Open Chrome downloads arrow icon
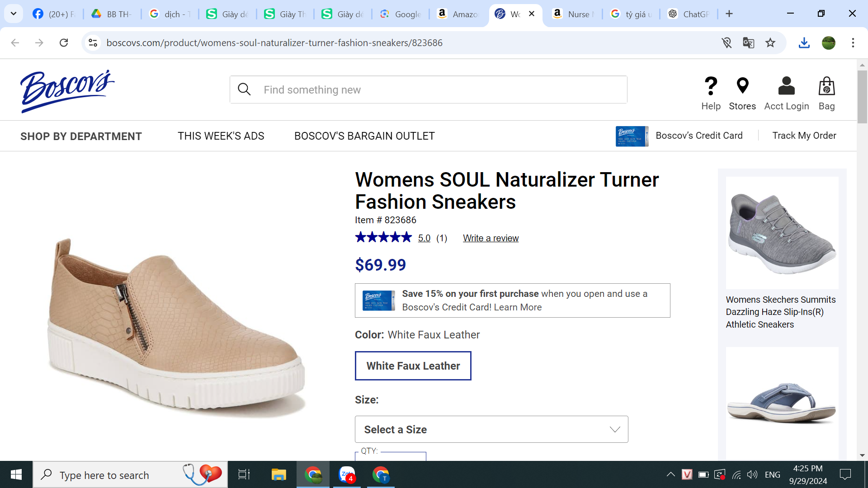Image resolution: width=868 pixels, height=488 pixels. (x=804, y=43)
